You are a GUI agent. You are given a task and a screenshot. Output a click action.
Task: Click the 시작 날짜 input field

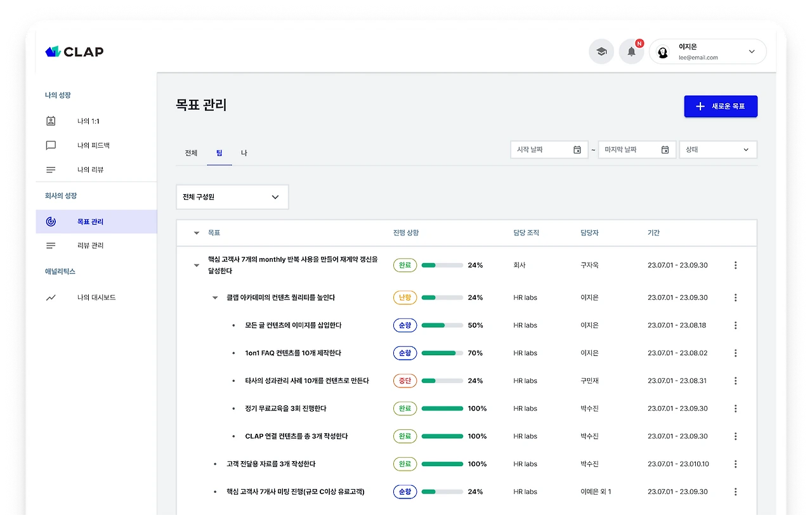pyautogui.click(x=549, y=150)
